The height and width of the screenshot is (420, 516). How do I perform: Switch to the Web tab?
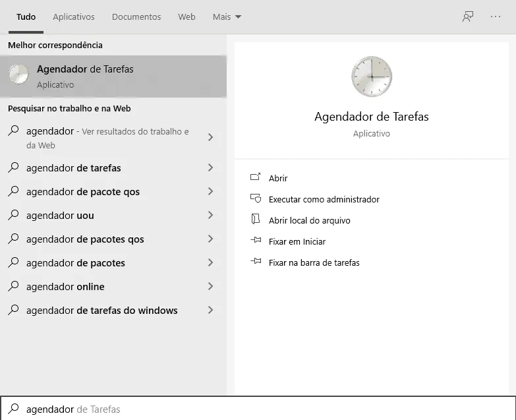[x=186, y=16]
